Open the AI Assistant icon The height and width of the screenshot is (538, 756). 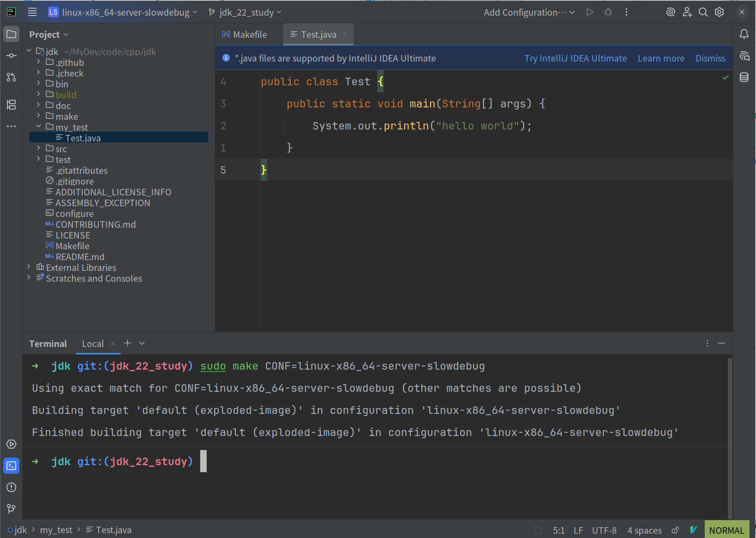tap(744, 56)
